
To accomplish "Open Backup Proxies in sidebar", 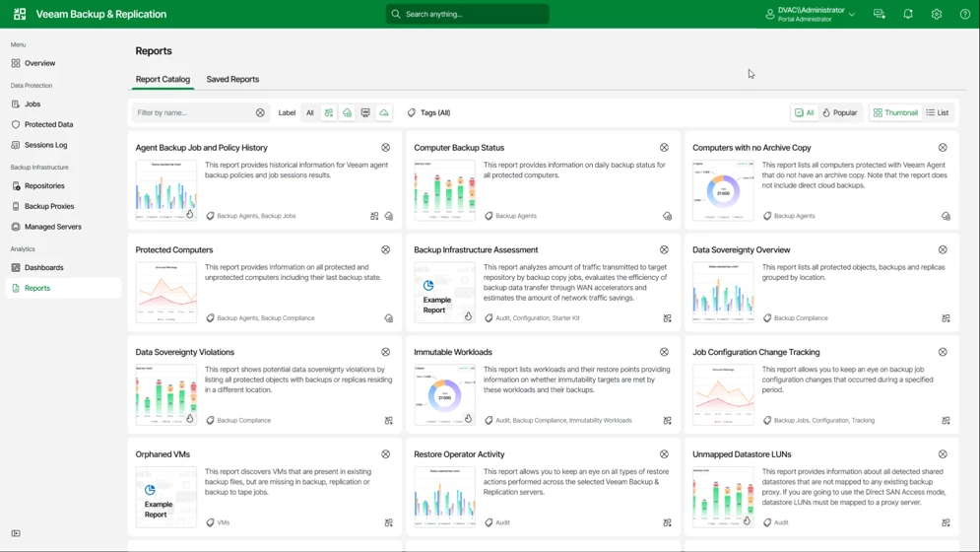I will pyautogui.click(x=49, y=206).
